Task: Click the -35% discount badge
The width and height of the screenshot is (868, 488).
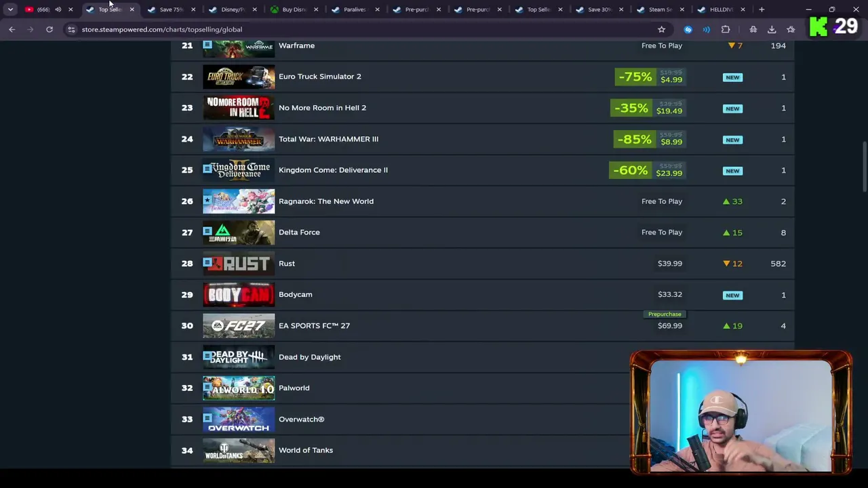Action: coord(631,108)
